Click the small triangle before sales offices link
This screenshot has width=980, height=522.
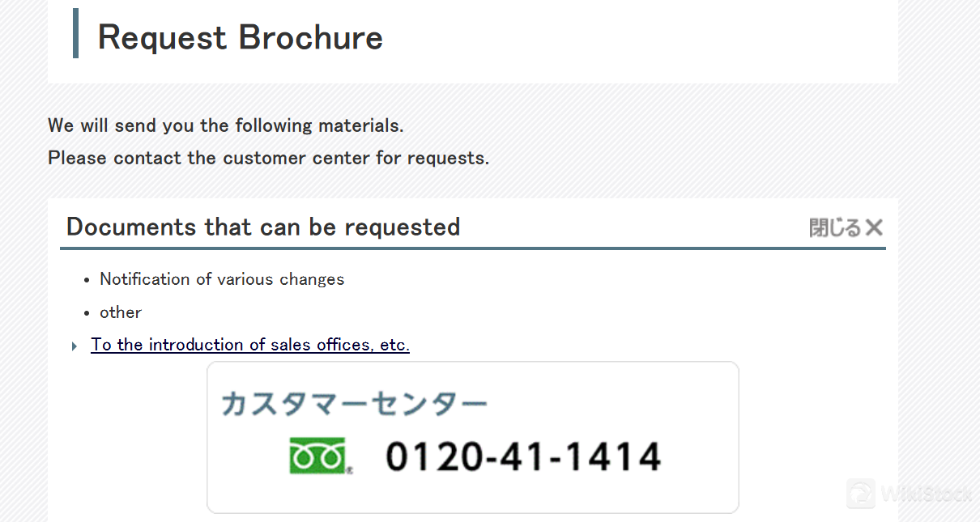coord(75,346)
